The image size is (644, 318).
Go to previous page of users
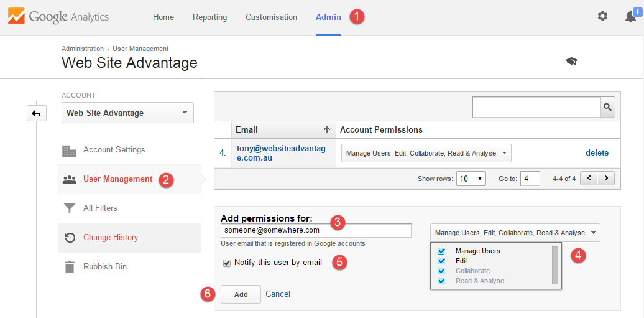pos(589,179)
